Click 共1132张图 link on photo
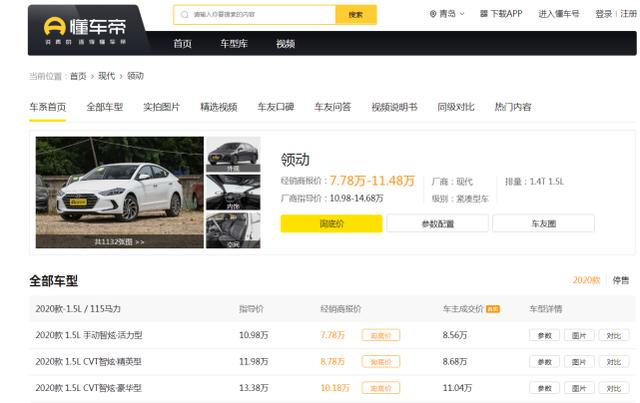 [x=119, y=242]
